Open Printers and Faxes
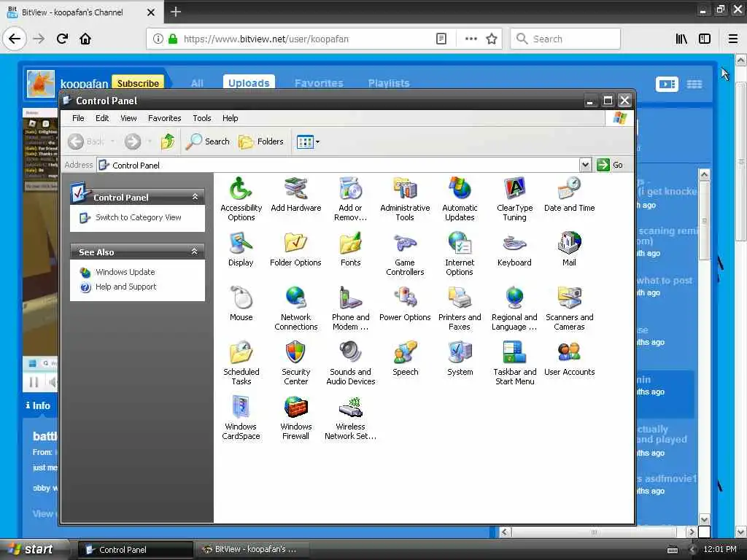 460,308
